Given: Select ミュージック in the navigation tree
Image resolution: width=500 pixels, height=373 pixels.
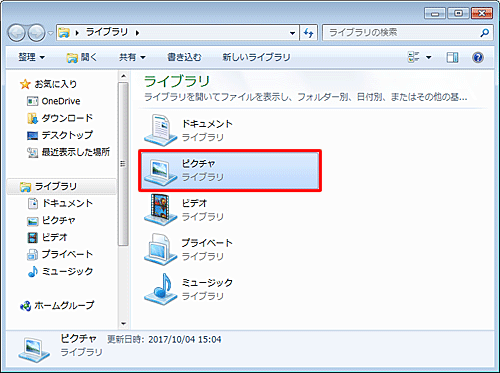Looking at the screenshot, I should 67,271.
